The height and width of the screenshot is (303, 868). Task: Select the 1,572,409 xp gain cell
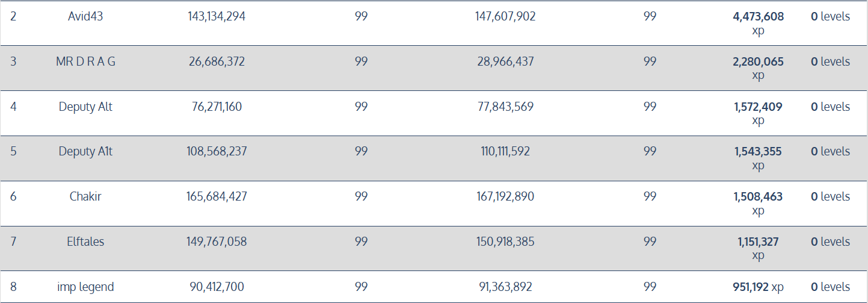coord(758,113)
